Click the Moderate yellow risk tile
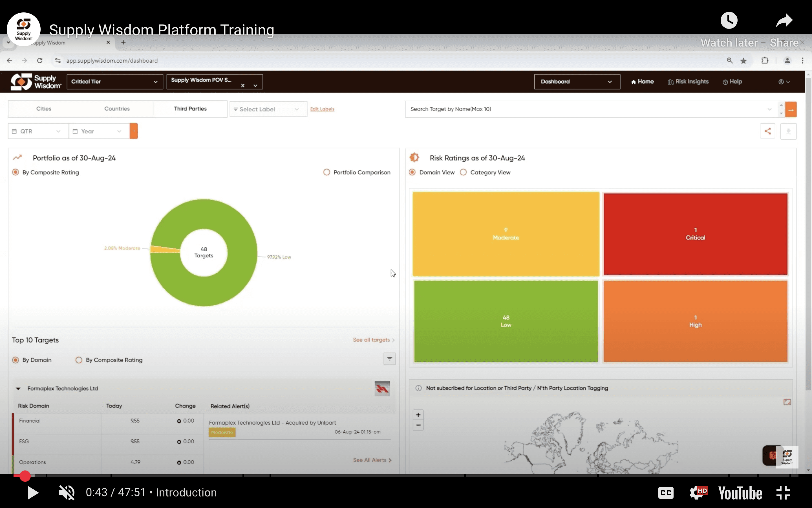 [506, 234]
